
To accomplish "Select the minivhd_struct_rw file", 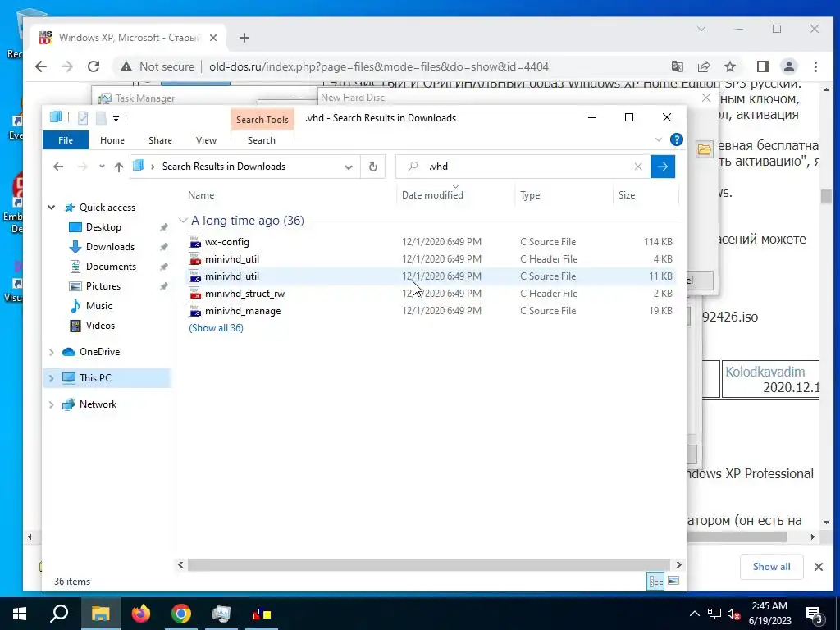I will tap(244, 294).
